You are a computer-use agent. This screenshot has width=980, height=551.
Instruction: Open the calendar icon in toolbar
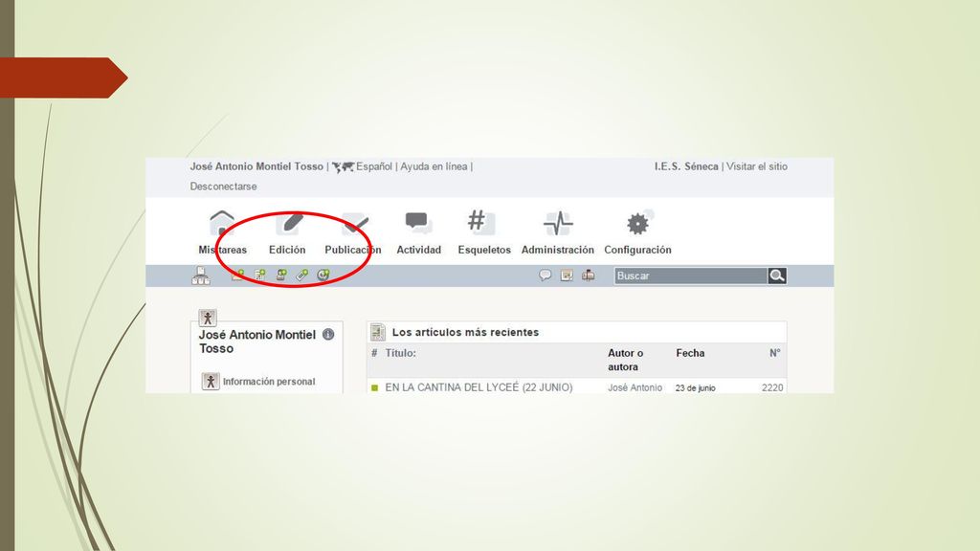tap(567, 275)
